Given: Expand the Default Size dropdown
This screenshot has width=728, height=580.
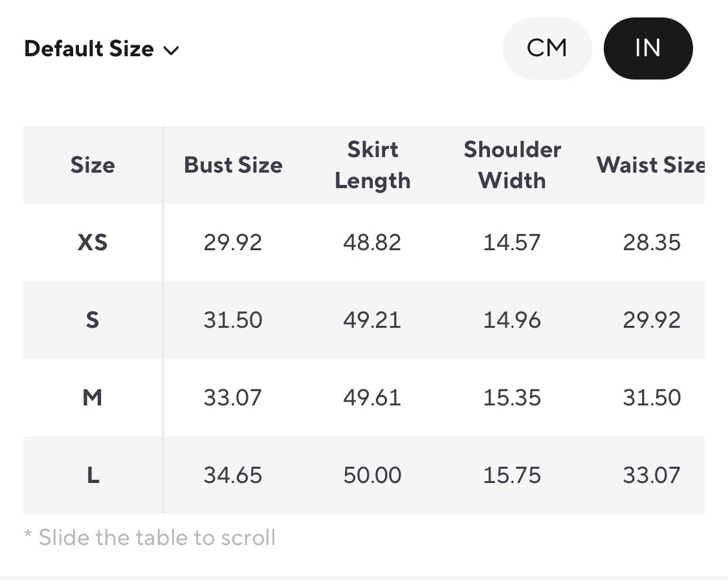Looking at the screenshot, I should pos(100,49).
